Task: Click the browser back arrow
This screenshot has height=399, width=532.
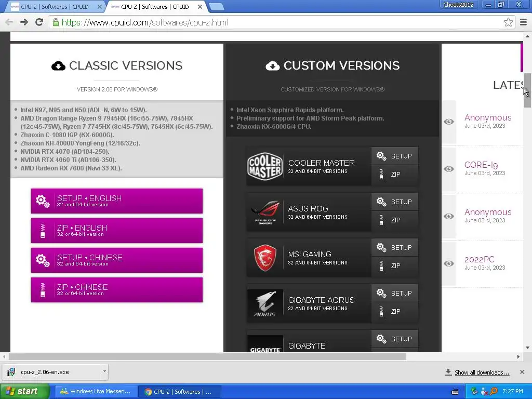Action: [x=9, y=22]
